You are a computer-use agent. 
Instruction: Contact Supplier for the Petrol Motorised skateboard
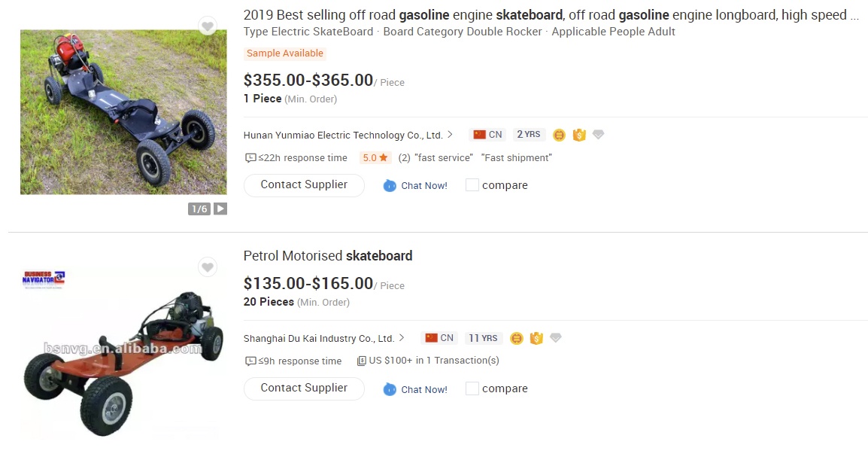point(304,388)
